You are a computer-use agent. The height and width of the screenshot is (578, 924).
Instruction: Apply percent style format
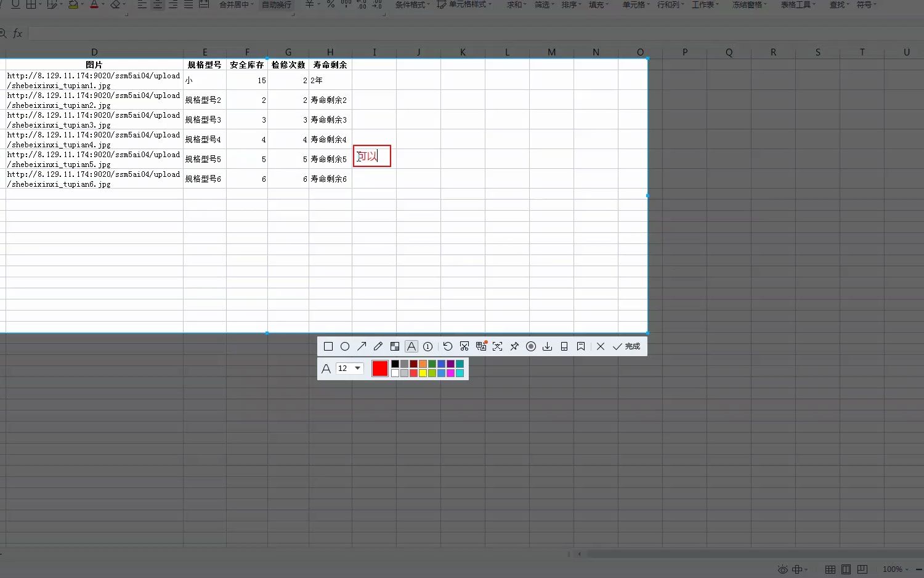coord(331,4)
